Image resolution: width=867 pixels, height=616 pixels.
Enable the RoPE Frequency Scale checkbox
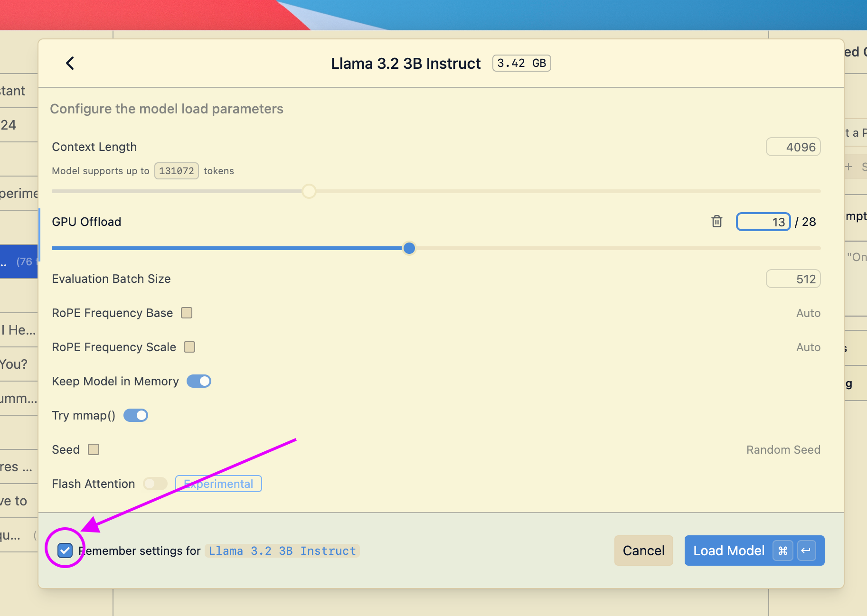[189, 347]
